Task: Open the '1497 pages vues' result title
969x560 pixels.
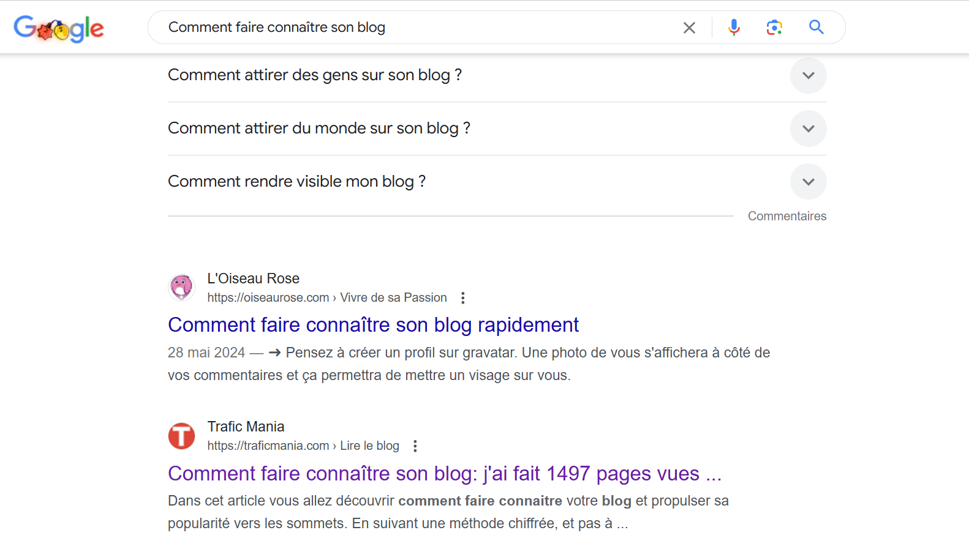Action: 445,474
